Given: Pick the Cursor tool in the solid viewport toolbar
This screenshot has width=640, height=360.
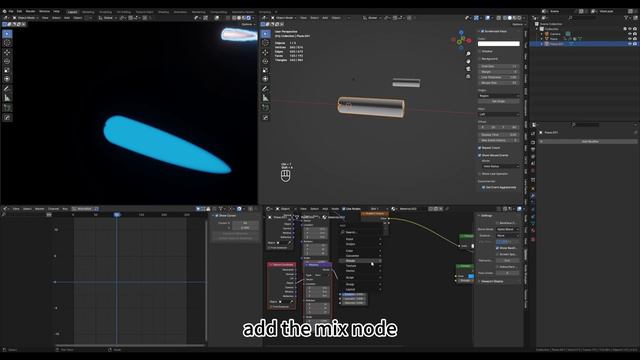Looking at the screenshot, I should (x=265, y=43).
